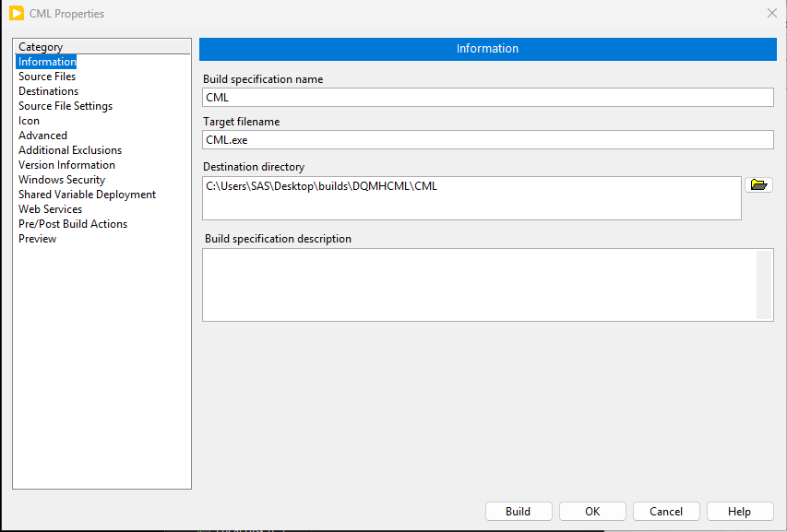
Task: Select the Icon category
Action: click(x=29, y=121)
